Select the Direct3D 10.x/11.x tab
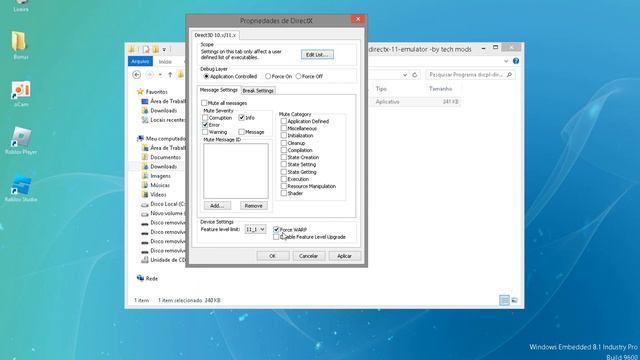 tap(215, 35)
